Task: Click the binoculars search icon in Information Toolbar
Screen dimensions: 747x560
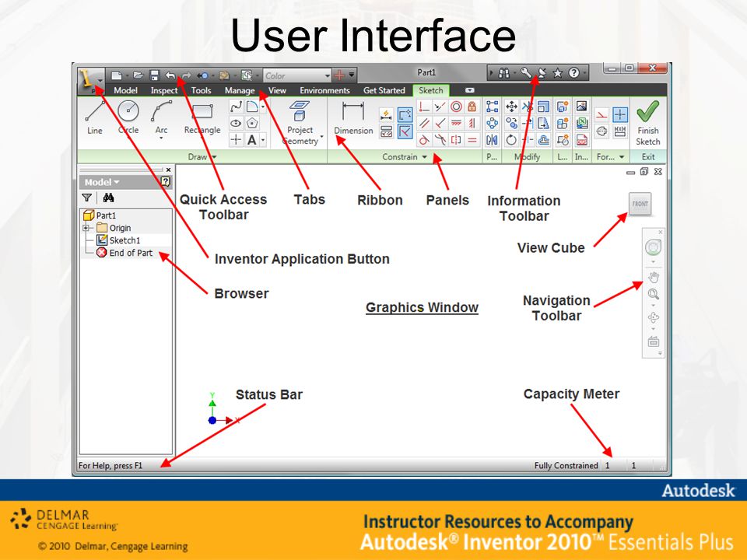Action: (504, 73)
